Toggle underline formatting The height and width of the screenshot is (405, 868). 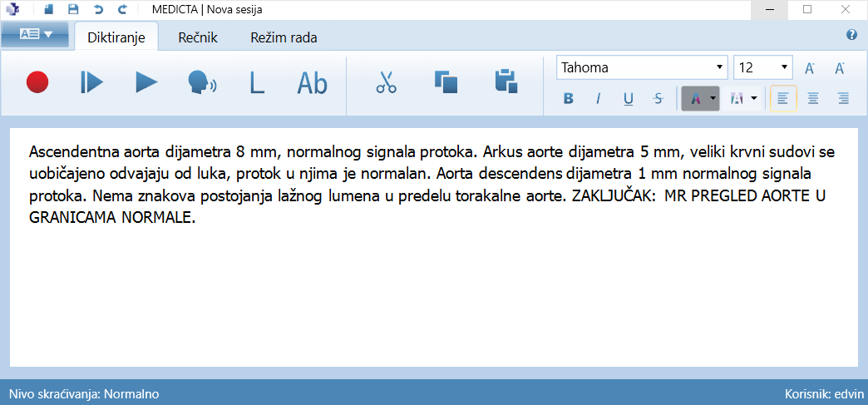[629, 99]
